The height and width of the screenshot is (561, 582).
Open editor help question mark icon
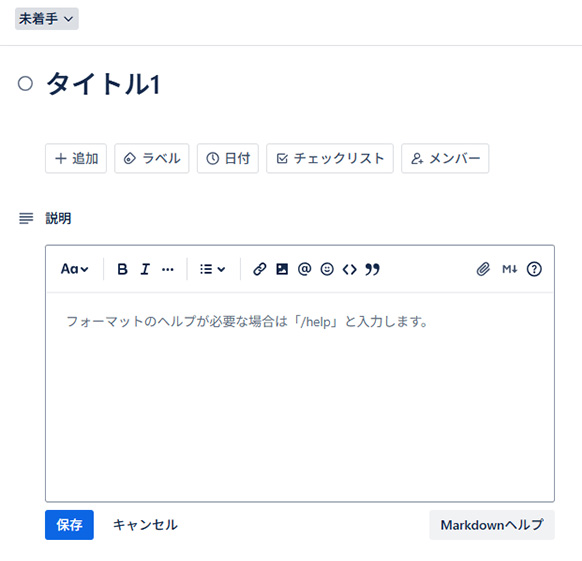(x=534, y=269)
